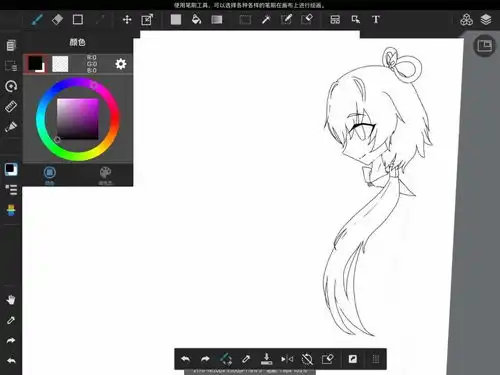The image size is (500, 375).
Task: Redo using the bottom shortcut bar
Action: click(205, 359)
